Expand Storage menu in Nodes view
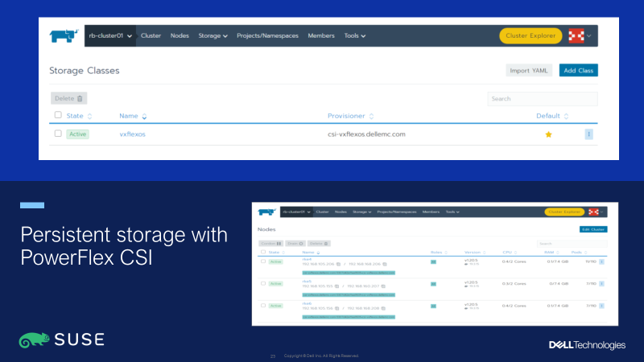The image size is (644, 362). pos(361,212)
